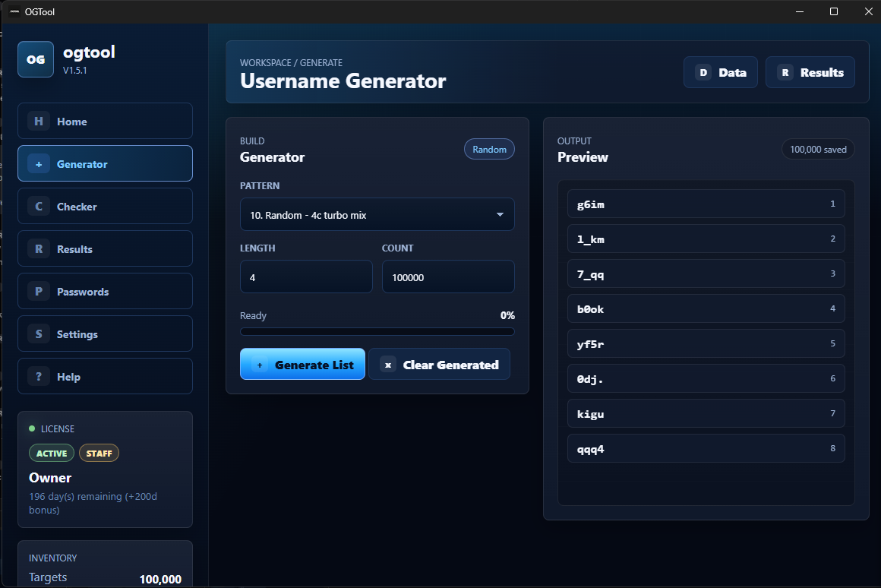Select preview username 7_qq
The image size is (881, 588).
click(706, 273)
